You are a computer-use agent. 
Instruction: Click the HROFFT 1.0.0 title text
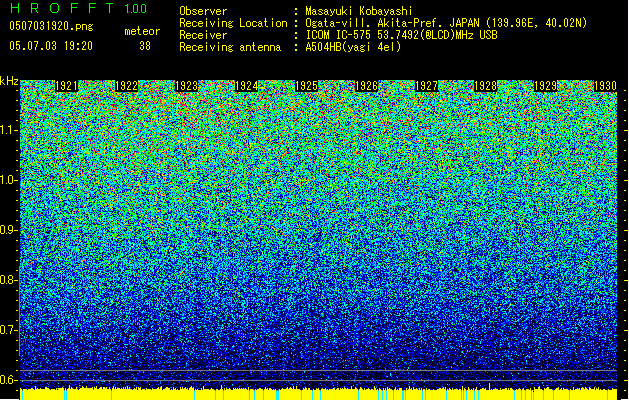79,8
